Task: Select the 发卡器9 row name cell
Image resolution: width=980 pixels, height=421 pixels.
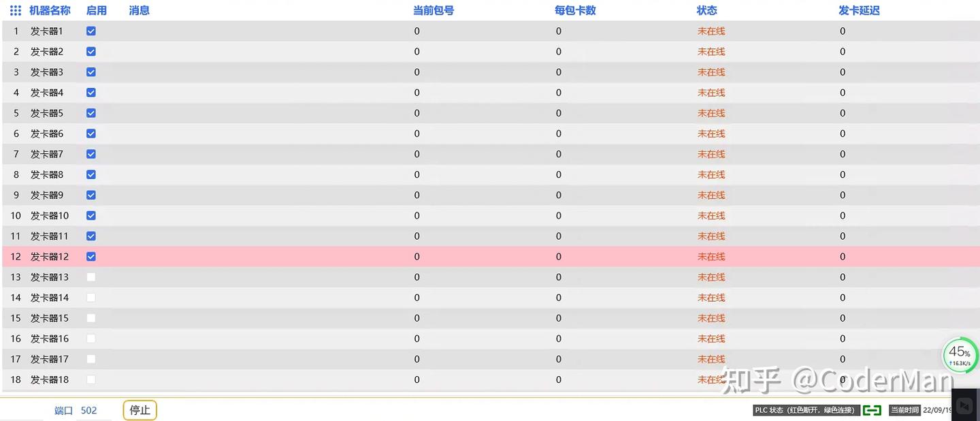Action: (x=47, y=196)
